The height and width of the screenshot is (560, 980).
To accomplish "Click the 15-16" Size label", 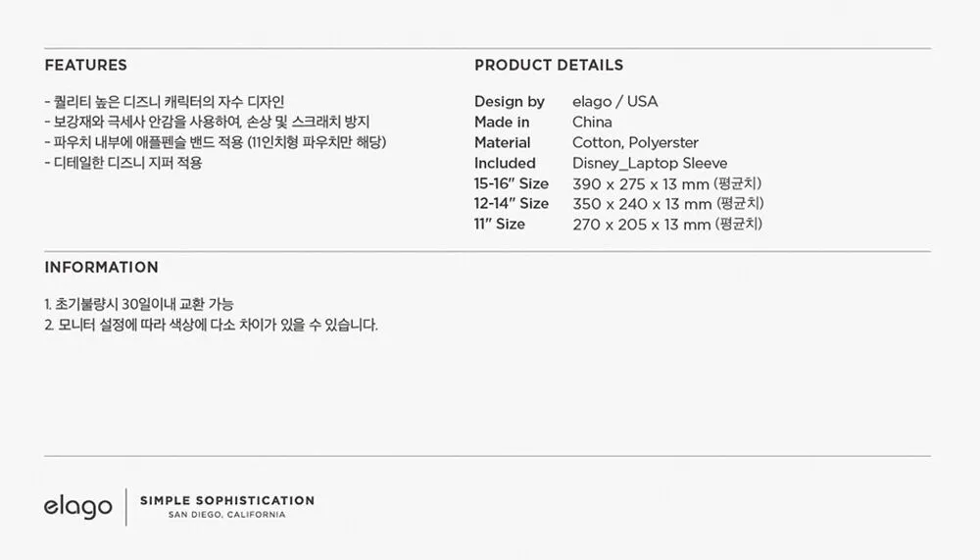I will (x=512, y=183).
